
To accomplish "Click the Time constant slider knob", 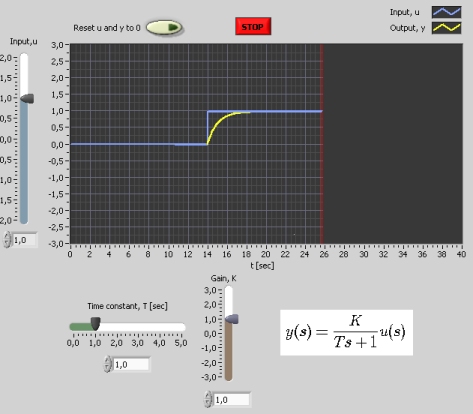I will [x=95, y=323].
